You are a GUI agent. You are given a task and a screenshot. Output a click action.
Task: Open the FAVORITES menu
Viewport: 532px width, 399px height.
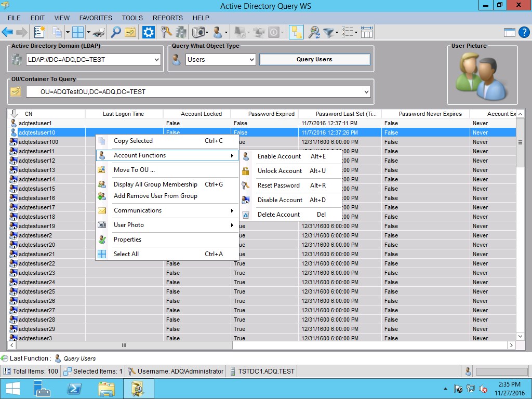(x=96, y=18)
